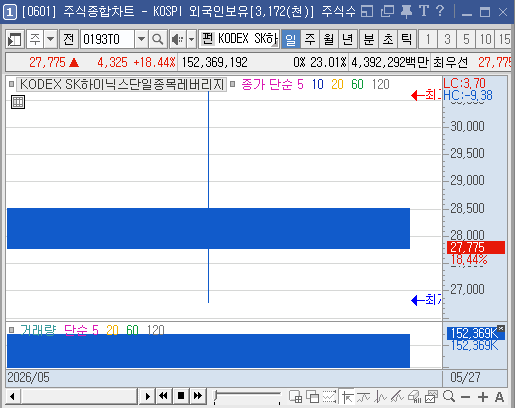Screen dimensions: 515x408
Task: Click the 최우선 label in quote bar
Action: 450,62
